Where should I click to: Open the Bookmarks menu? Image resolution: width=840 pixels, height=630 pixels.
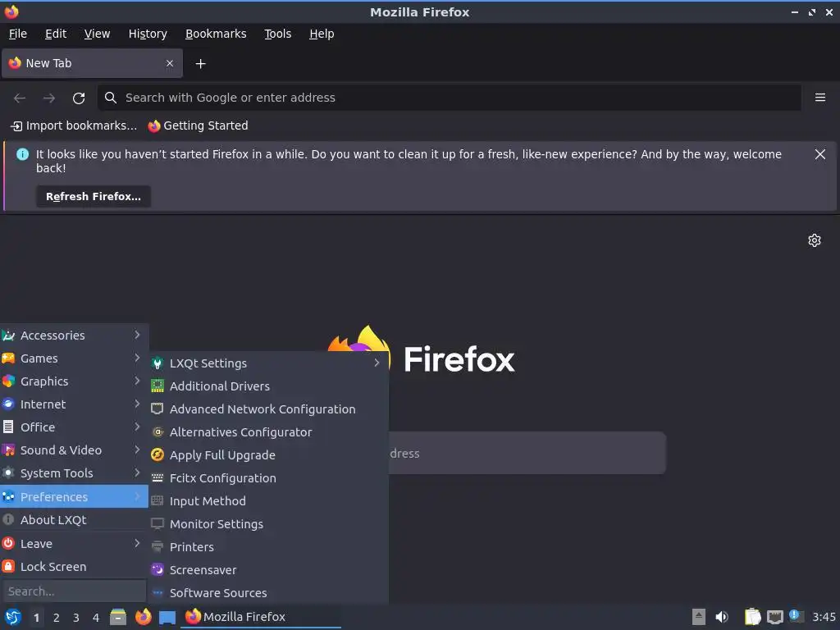pyautogui.click(x=216, y=34)
